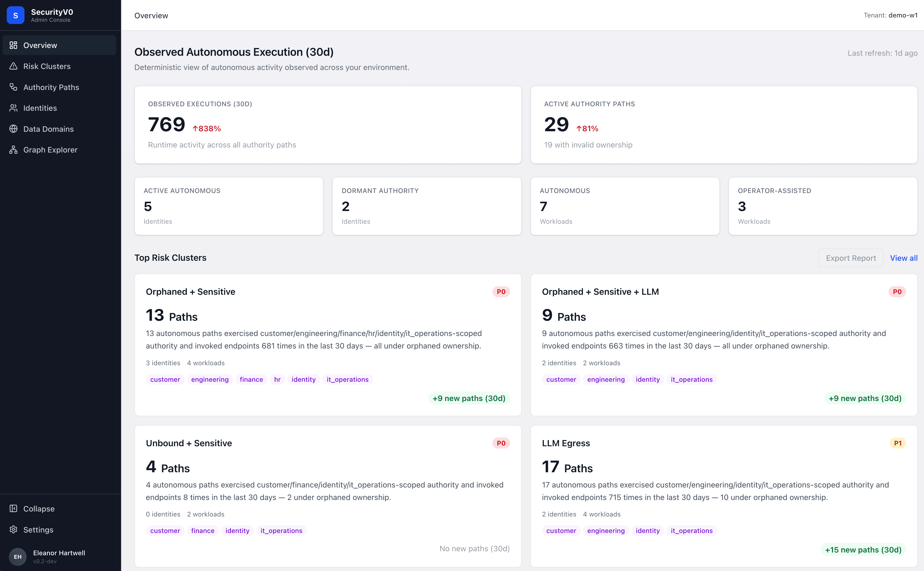The image size is (924, 571).
Task: Open +9 new paths on Orphaned + Sensitive
Action: click(x=469, y=398)
